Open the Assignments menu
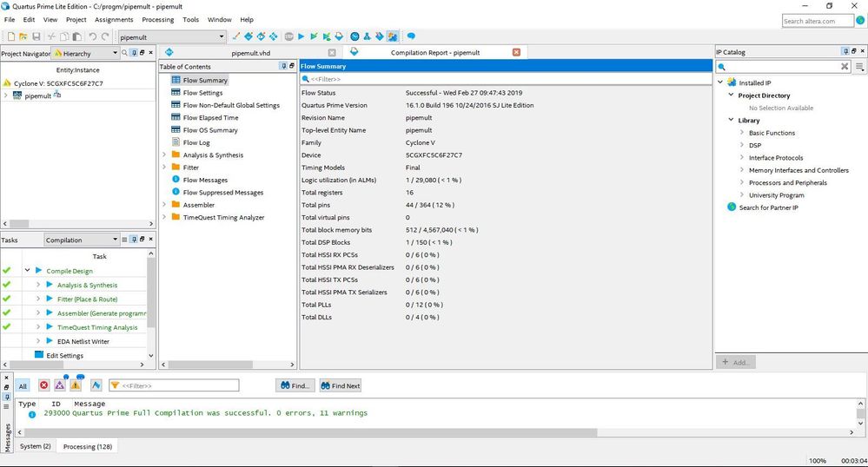 (114, 19)
